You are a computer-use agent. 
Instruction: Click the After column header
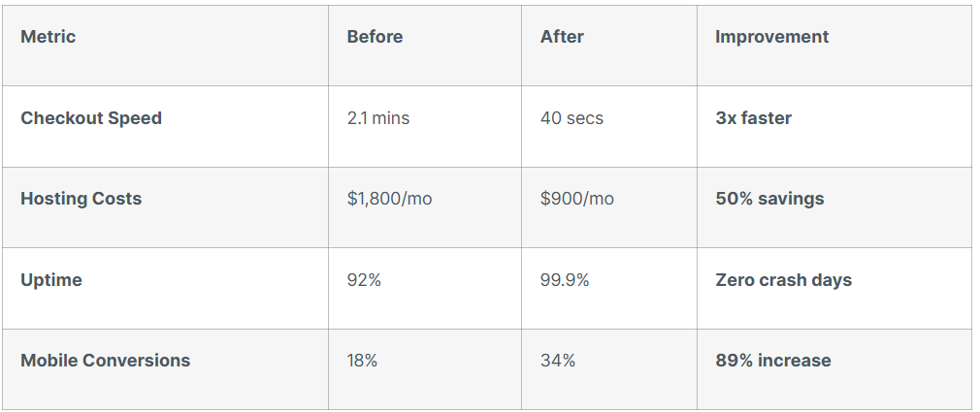[x=563, y=37]
